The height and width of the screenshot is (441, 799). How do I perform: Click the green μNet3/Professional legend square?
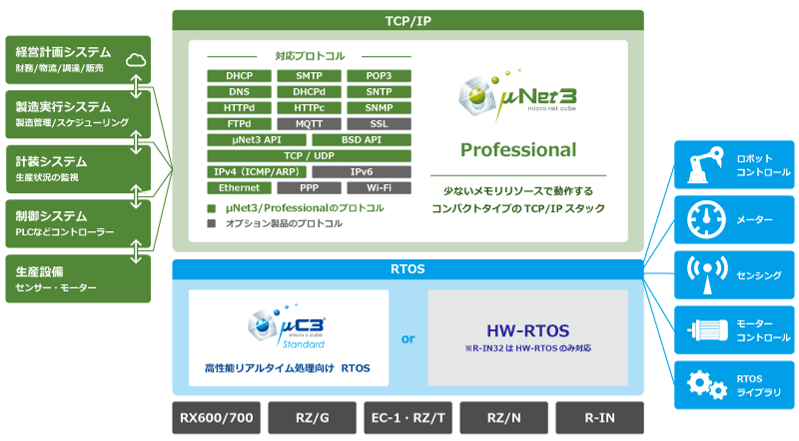click(211, 209)
